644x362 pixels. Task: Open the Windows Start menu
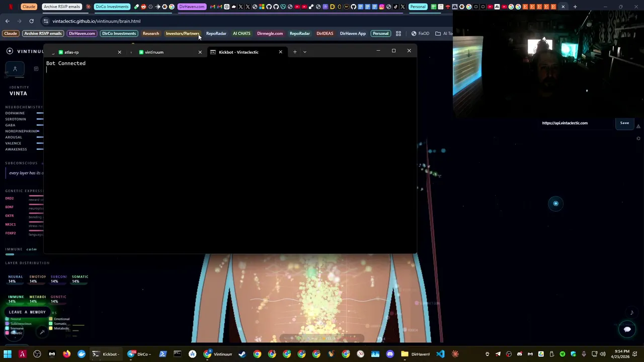(x=8, y=354)
